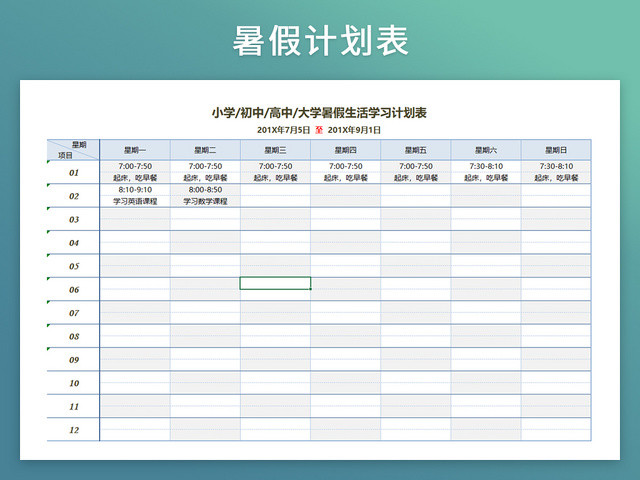640x480 pixels.
Task: Select row label 10
Action: click(x=73, y=383)
